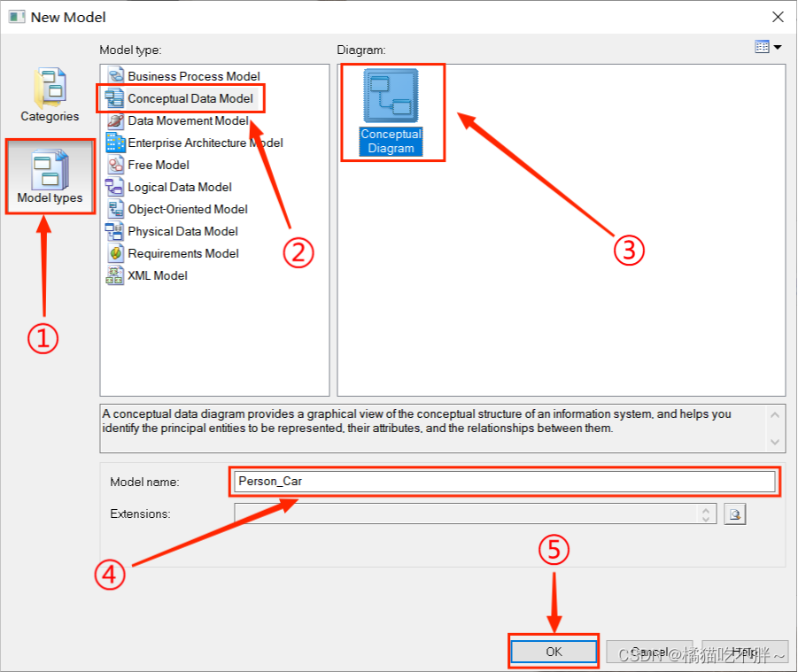This screenshot has width=798, height=672.
Task: Choose Object-Oriented Model text
Action: click(x=188, y=209)
